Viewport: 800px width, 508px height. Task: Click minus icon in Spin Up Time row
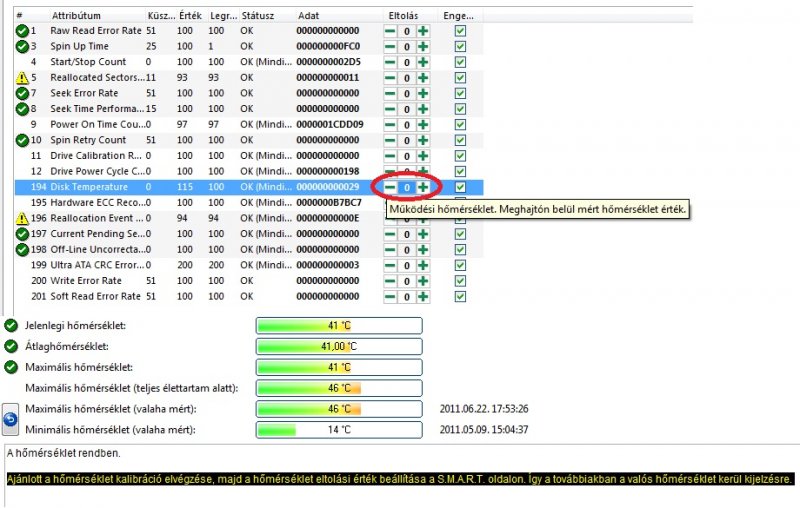(390, 47)
